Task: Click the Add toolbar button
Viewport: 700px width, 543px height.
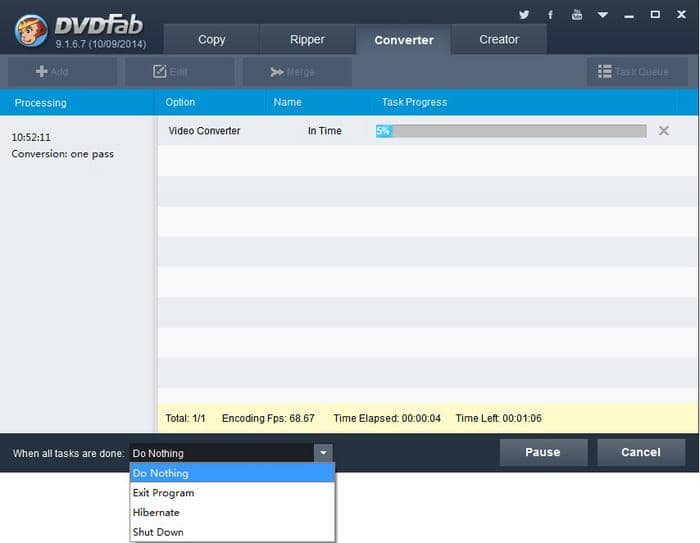Action: (x=62, y=71)
